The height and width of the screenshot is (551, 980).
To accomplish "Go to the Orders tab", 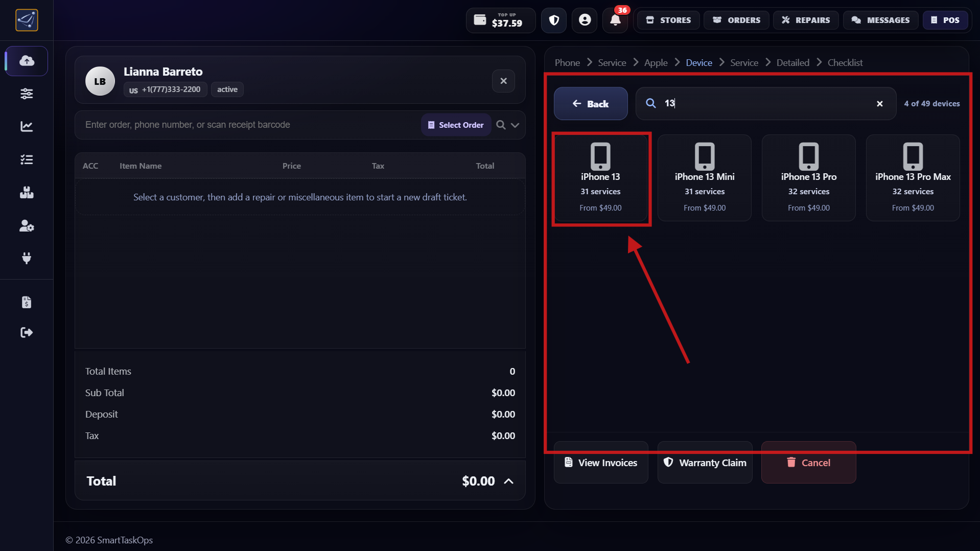I will (737, 20).
